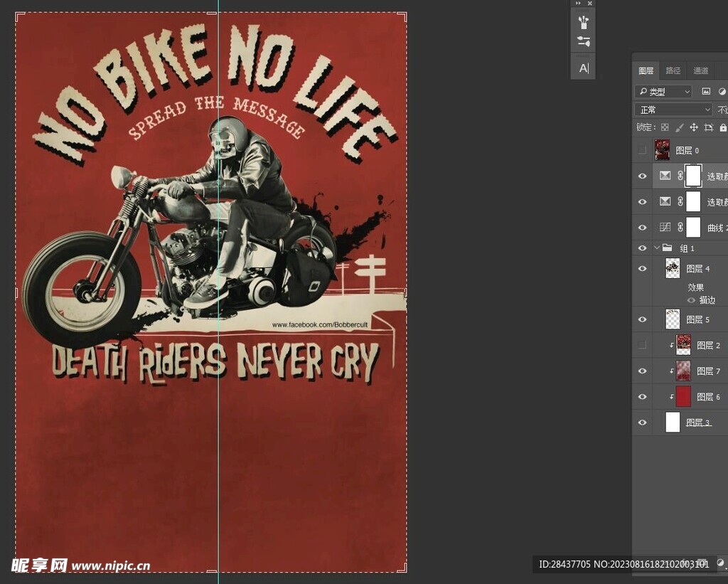Screen dimensions: 728x584
Task: Lock transparent pixels checkerboard icon
Action: 665,127
